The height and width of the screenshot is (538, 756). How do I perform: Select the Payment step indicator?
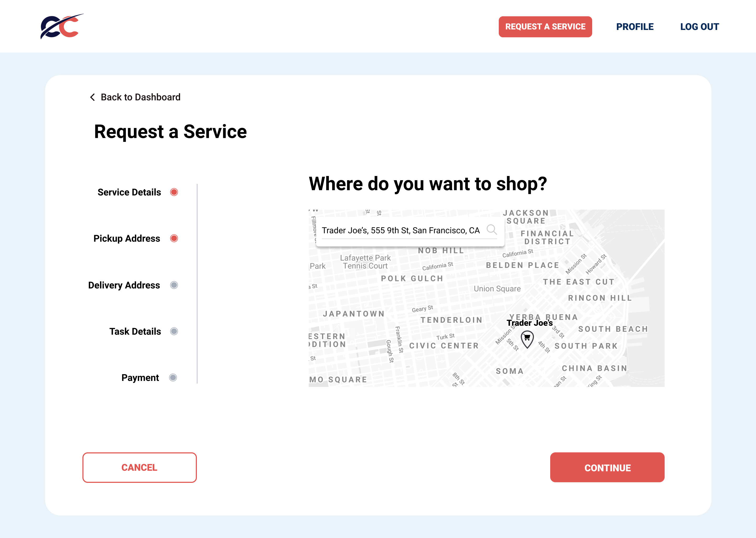(x=173, y=378)
